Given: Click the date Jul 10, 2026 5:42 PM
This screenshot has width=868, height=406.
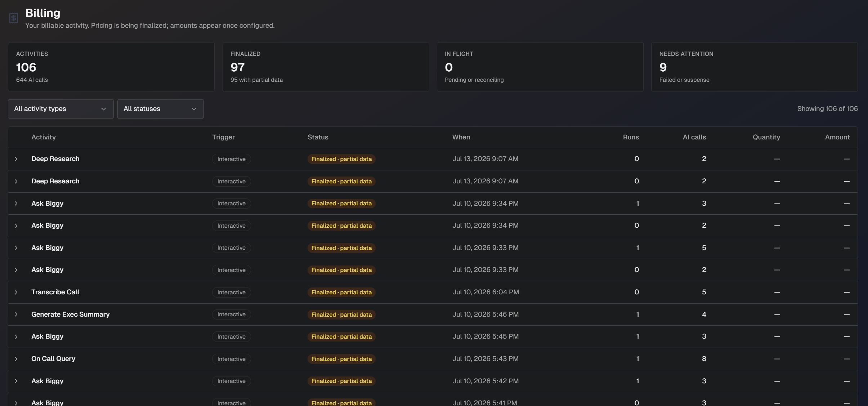Looking at the screenshot, I should tap(486, 381).
